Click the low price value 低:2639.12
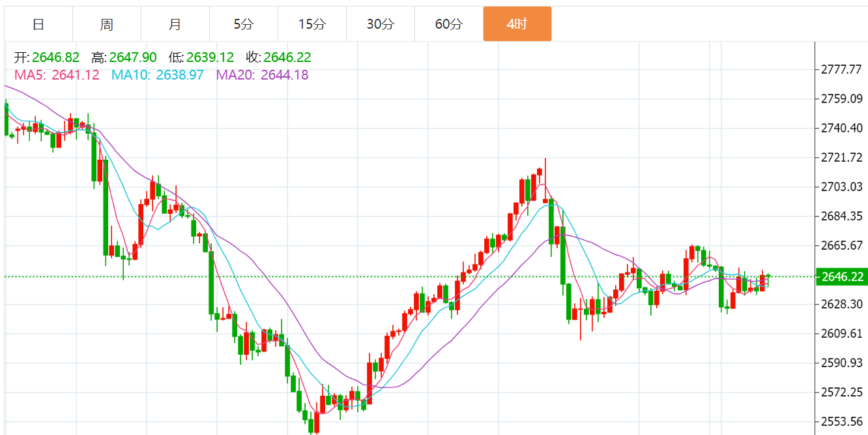Viewport: 868px width, 435px height. (x=201, y=57)
